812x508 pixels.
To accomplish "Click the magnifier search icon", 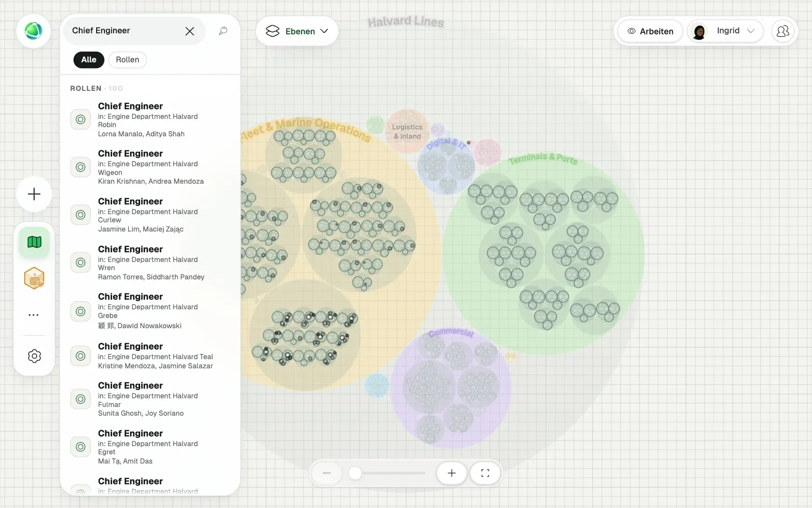I will (x=223, y=31).
